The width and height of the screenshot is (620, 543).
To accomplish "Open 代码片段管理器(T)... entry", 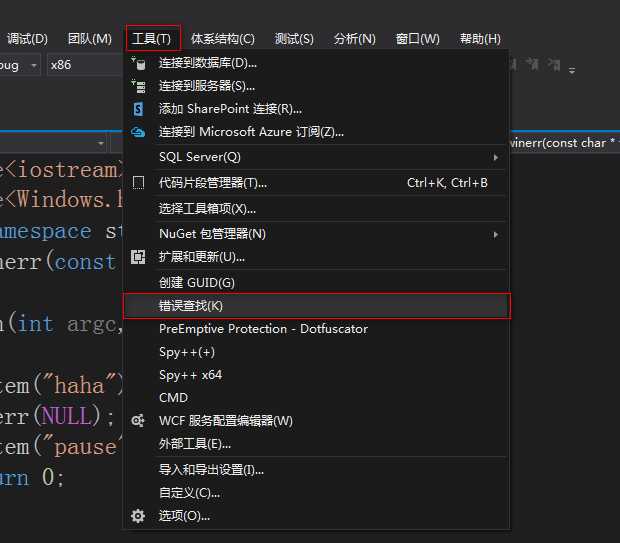I will point(316,183).
